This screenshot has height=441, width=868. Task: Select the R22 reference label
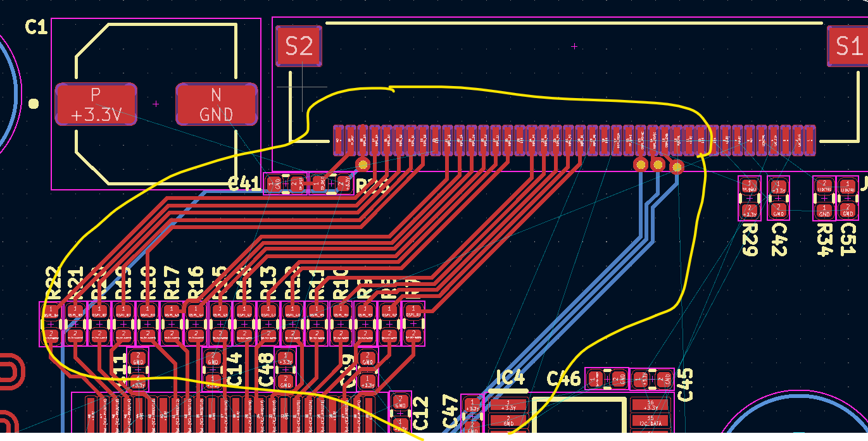point(53,282)
